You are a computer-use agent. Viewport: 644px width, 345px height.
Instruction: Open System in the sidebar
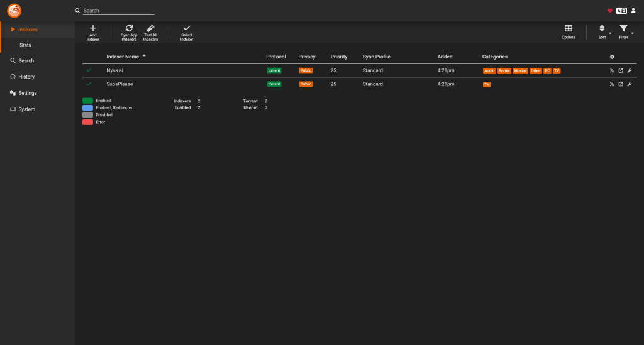38,109
